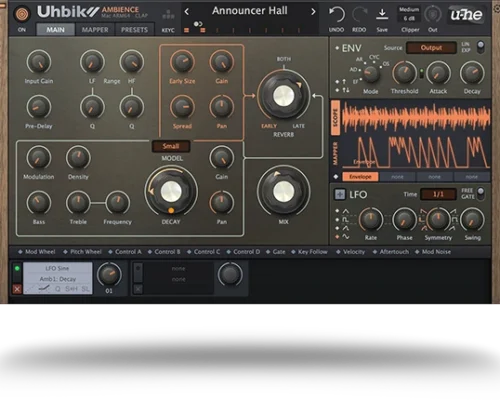Click the LFO Swing knob
Image resolution: width=500 pixels, height=400 pixels.
tap(472, 220)
